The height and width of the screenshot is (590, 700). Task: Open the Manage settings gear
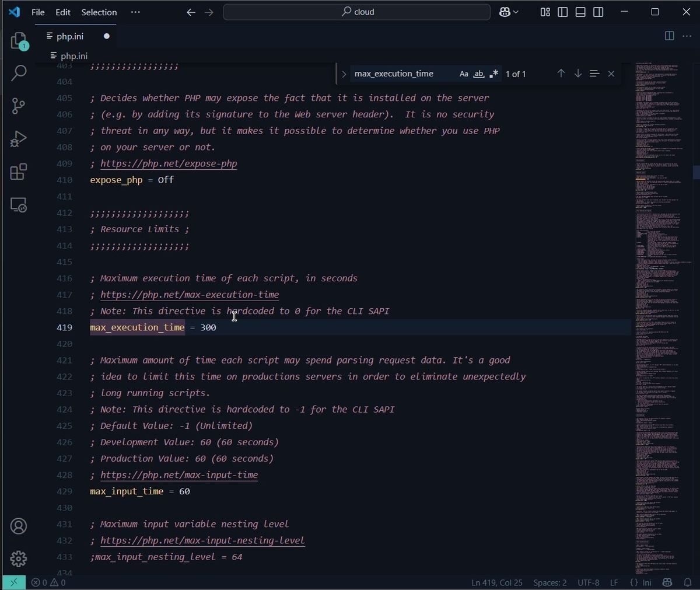click(x=19, y=558)
